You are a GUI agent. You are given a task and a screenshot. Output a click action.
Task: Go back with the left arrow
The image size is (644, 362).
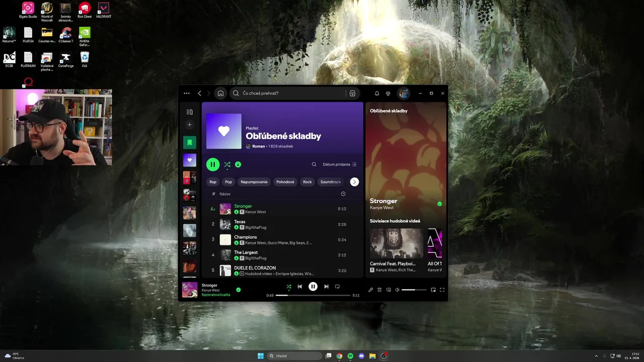pos(200,93)
